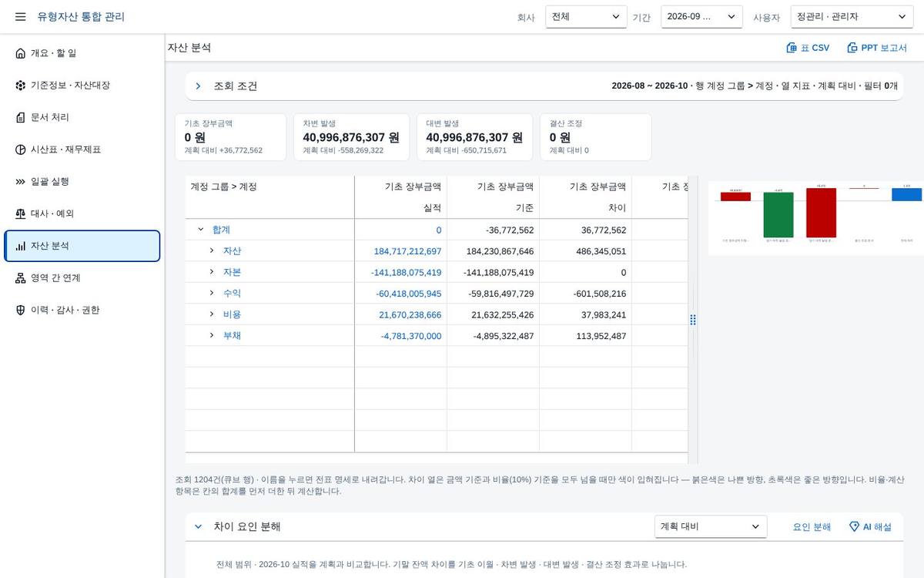Click the shield icon beside 이력 · 감사 · 권한
Screen dimensions: 924x578
point(21,310)
